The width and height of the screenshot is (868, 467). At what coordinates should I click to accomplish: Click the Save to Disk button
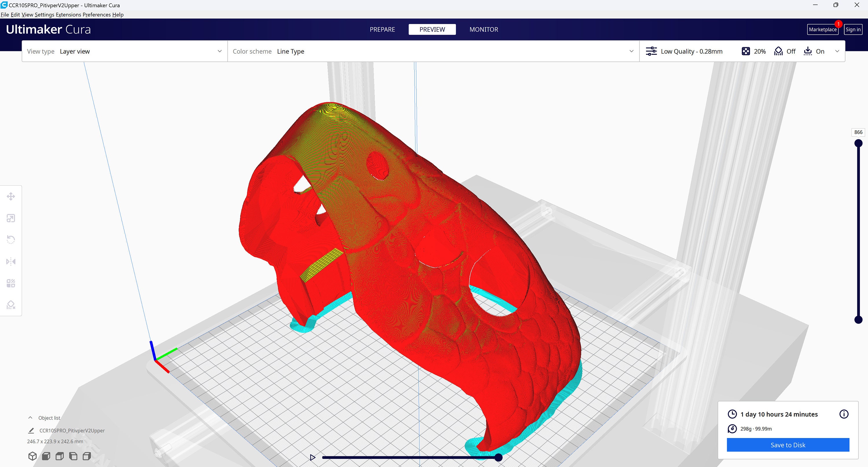(788, 445)
